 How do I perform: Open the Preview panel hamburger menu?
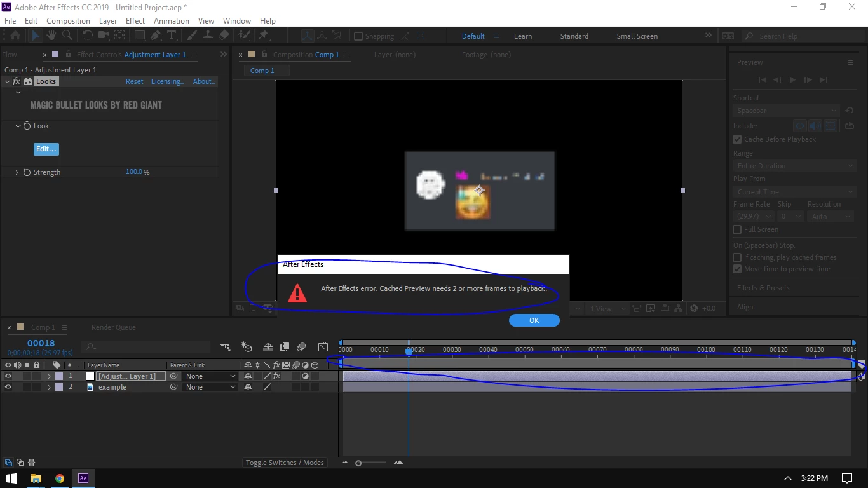850,62
